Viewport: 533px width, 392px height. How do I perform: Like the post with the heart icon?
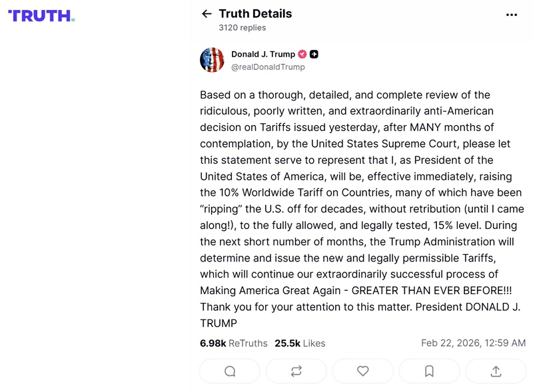pyautogui.click(x=362, y=371)
